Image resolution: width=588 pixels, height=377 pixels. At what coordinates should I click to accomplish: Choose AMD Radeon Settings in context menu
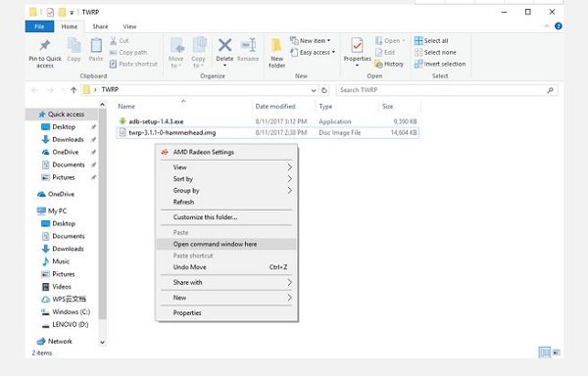click(x=226, y=152)
